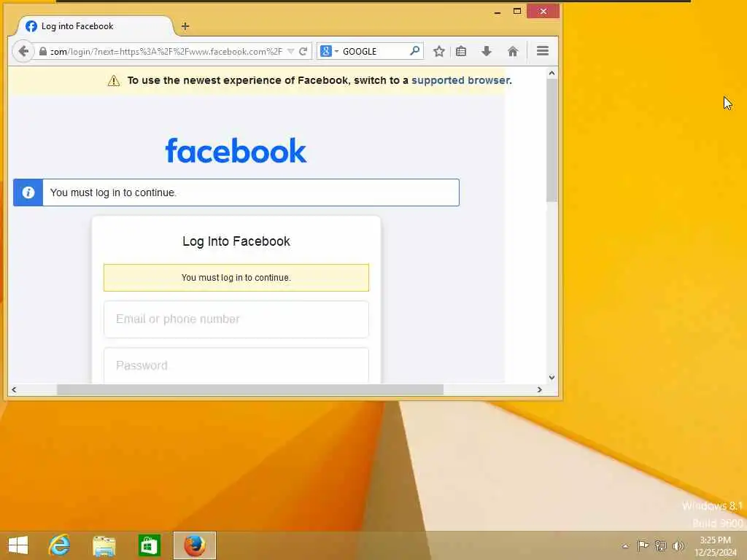The image size is (747, 560).
Task: Open the URL history dropdown arrow
Action: click(290, 52)
